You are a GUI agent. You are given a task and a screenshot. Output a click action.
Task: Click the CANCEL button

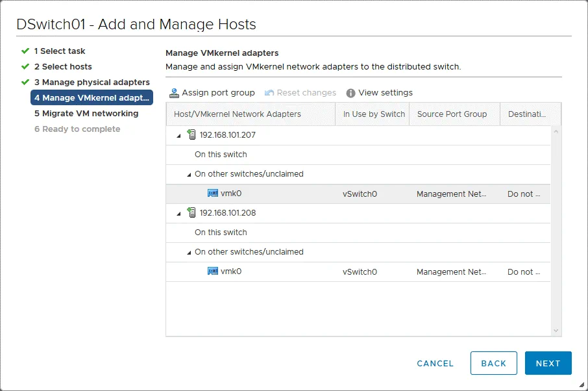pos(435,364)
